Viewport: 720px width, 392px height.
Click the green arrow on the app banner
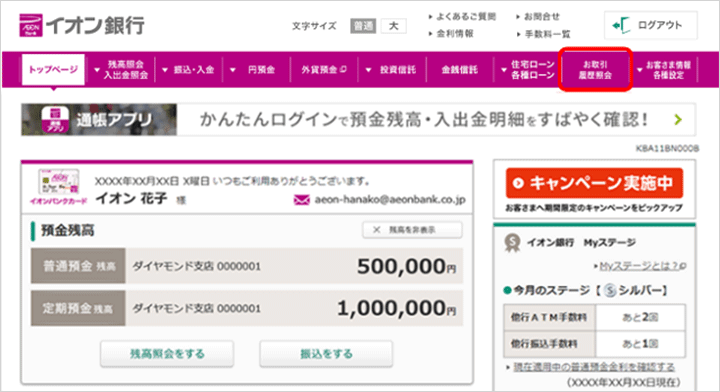point(678,120)
